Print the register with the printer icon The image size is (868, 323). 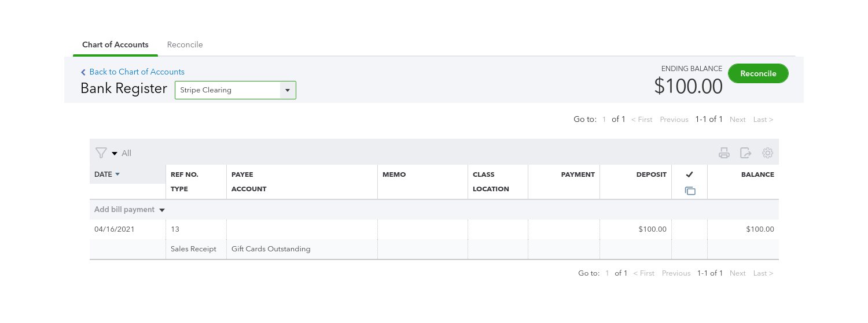click(x=724, y=153)
